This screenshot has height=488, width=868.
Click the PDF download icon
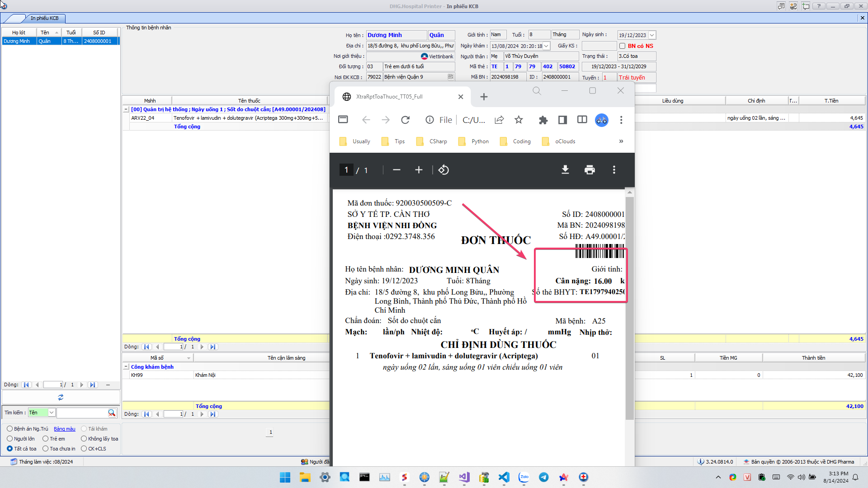(x=565, y=170)
